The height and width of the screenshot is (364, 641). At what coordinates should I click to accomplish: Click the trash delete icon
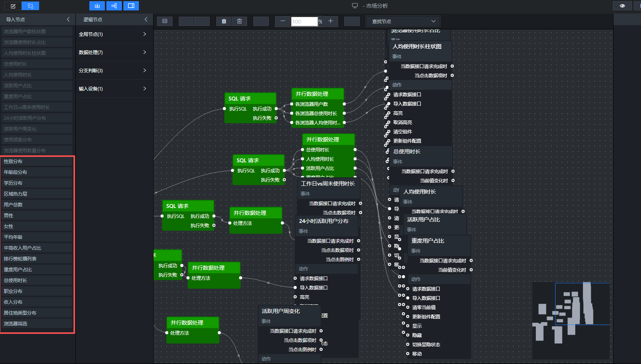pos(239,21)
